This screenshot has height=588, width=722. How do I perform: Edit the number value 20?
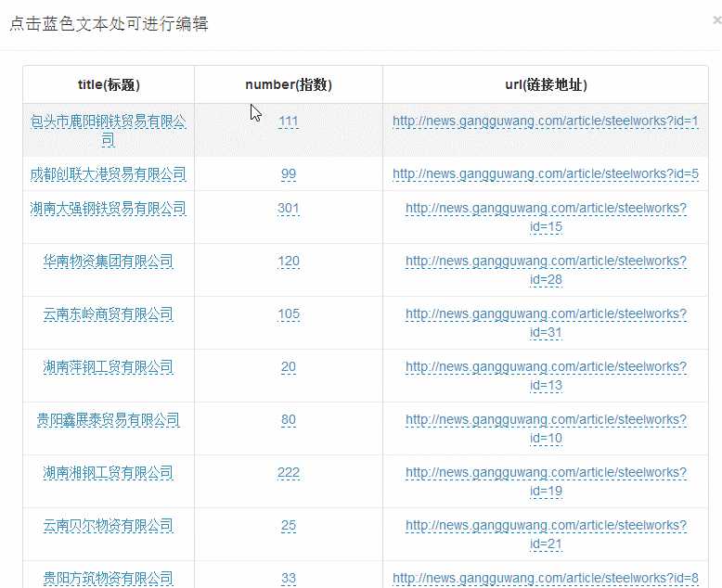pyautogui.click(x=289, y=367)
